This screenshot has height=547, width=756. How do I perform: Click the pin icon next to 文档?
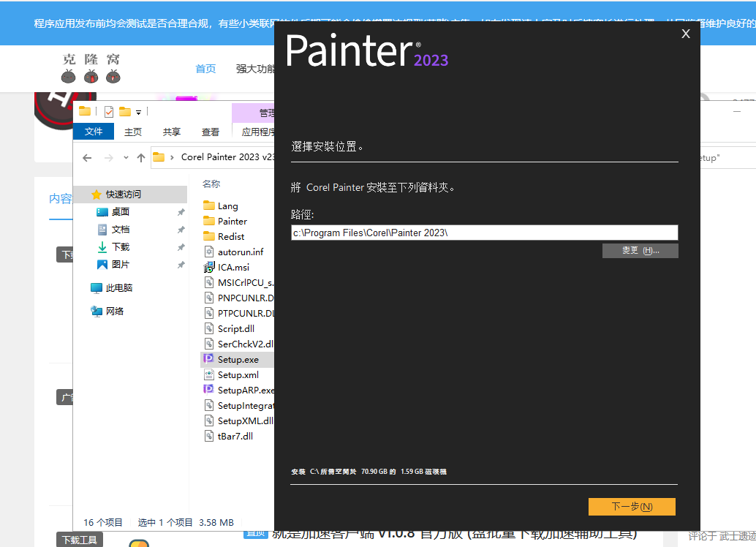coord(181,230)
